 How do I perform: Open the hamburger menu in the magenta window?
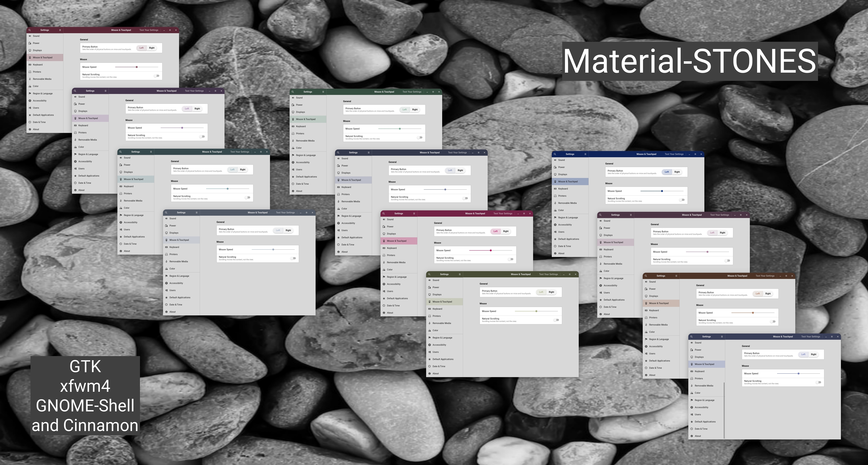pyautogui.click(x=414, y=213)
